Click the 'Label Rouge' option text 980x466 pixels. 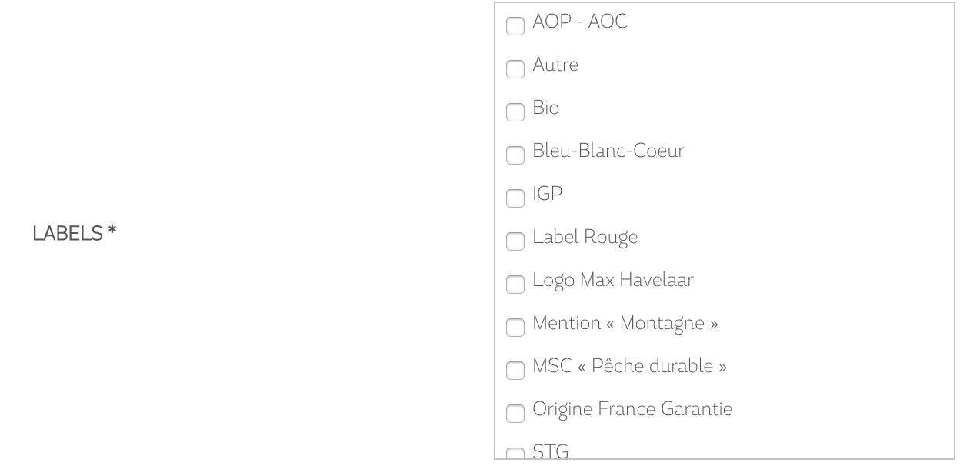point(585,237)
